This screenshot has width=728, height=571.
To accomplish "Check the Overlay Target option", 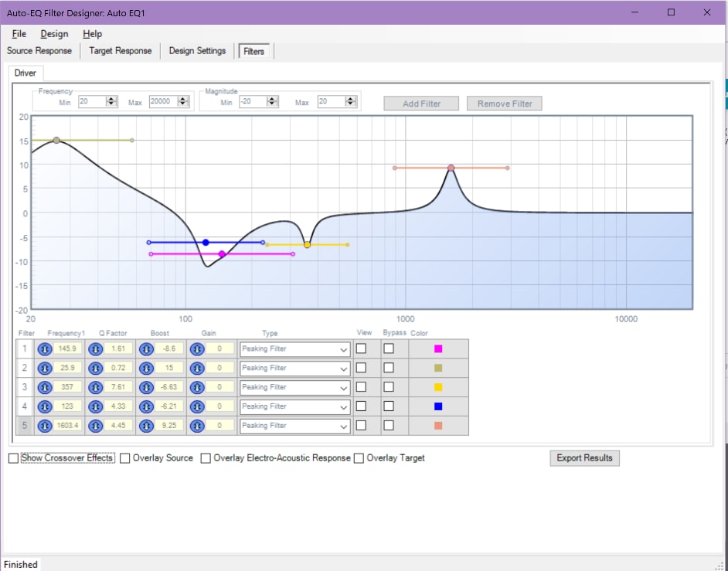I will (359, 458).
